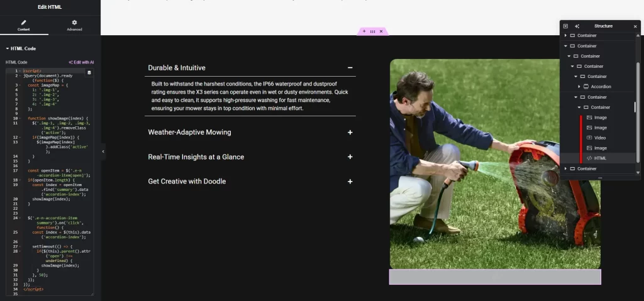Open the Advanced tab
644x301 pixels.
(74, 26)
